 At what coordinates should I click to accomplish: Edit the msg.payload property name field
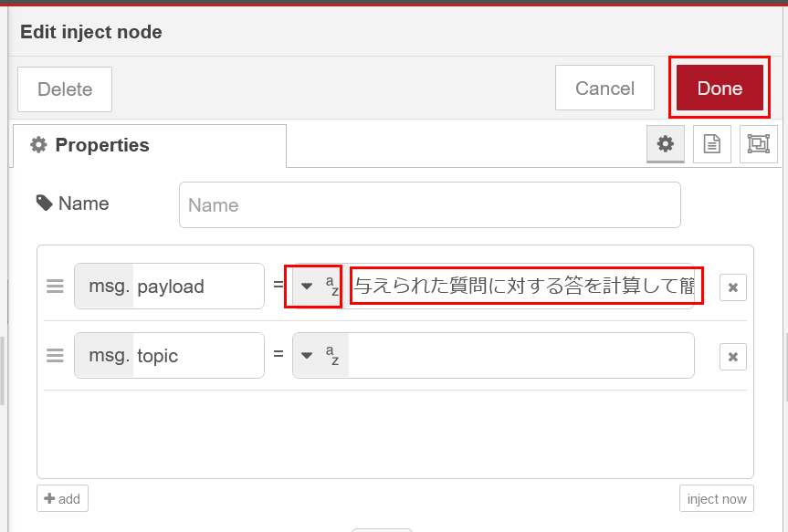[x=198, y=287]
